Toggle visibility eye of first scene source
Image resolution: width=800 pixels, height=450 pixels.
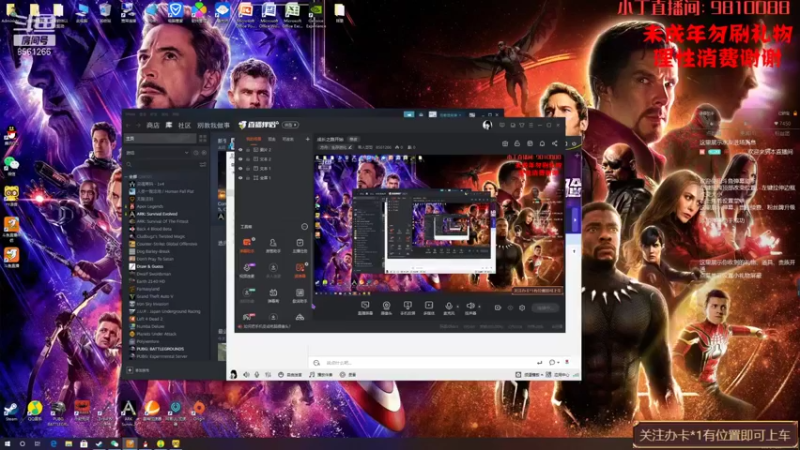click(240, 150)
